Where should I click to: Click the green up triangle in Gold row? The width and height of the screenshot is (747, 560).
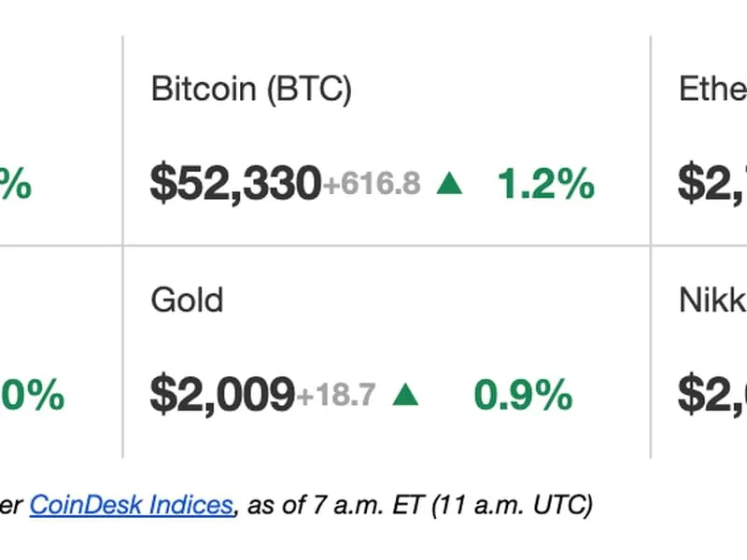pos(405,396)
